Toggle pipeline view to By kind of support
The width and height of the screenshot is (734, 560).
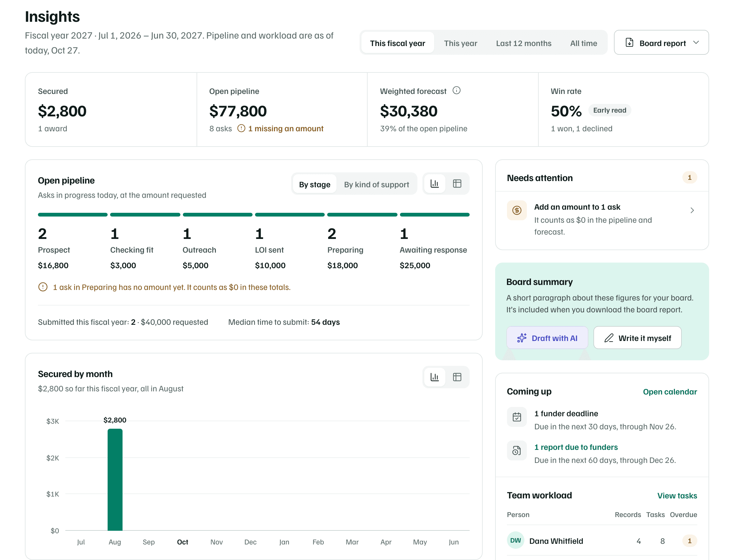click(377, 184)
